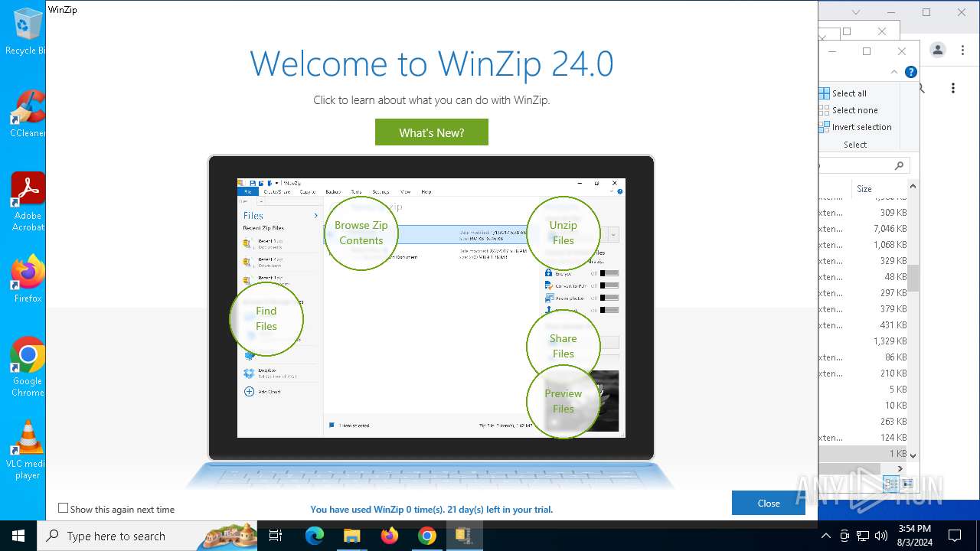This screenshot has height=551, width=980.
Task: Click the What's New? button
Action: (431, 132)
